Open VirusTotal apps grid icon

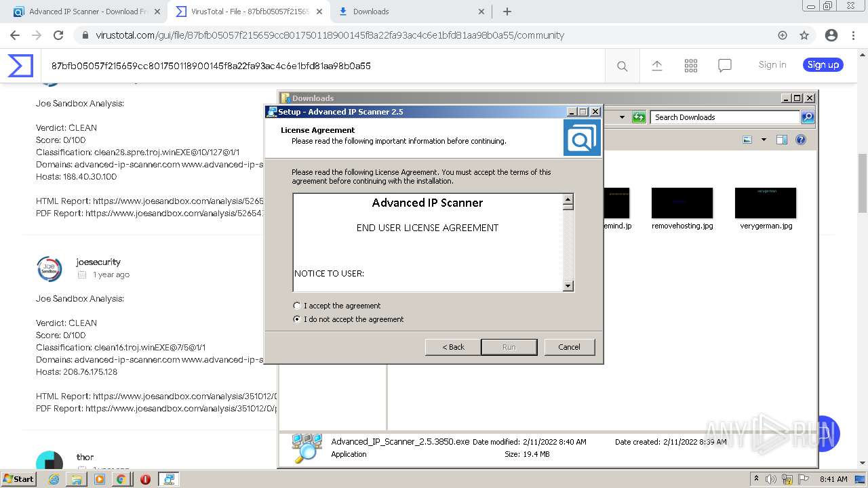691,66
